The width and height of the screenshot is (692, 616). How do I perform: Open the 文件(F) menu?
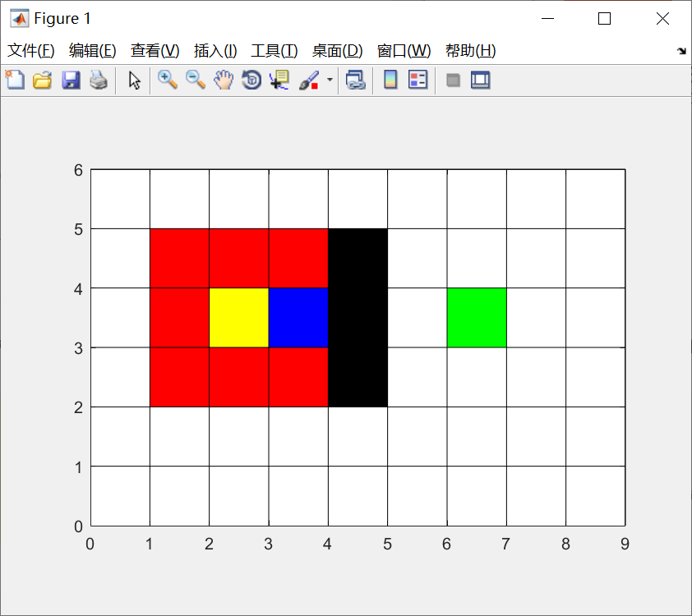pyautogui.click(x=31, y=51)
